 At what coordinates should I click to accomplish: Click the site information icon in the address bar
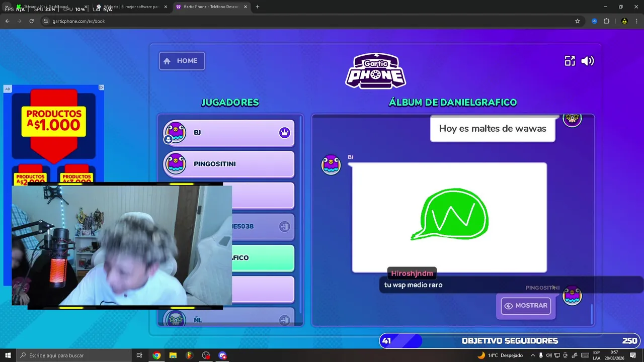tap(46, 21)
